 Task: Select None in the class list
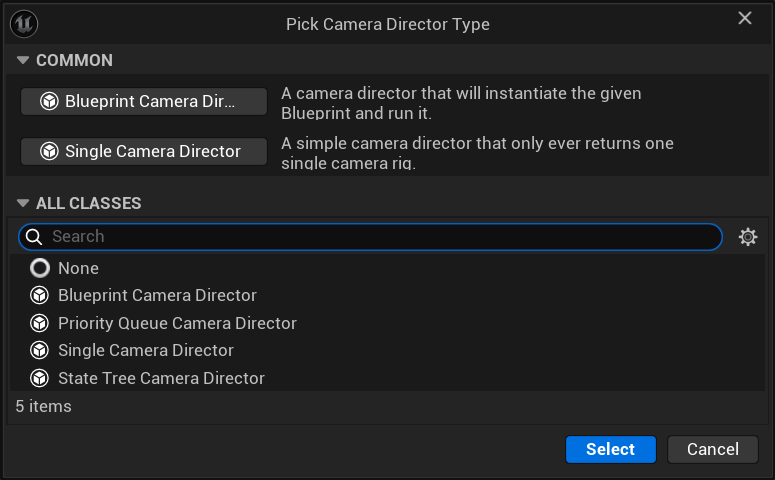pos(78,268)
